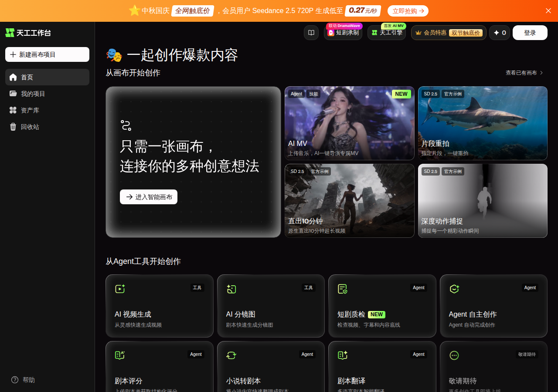Viewport: 558px width, 392px height.
Task: Click the AI 分镜图 title
Action: (241, 314)
